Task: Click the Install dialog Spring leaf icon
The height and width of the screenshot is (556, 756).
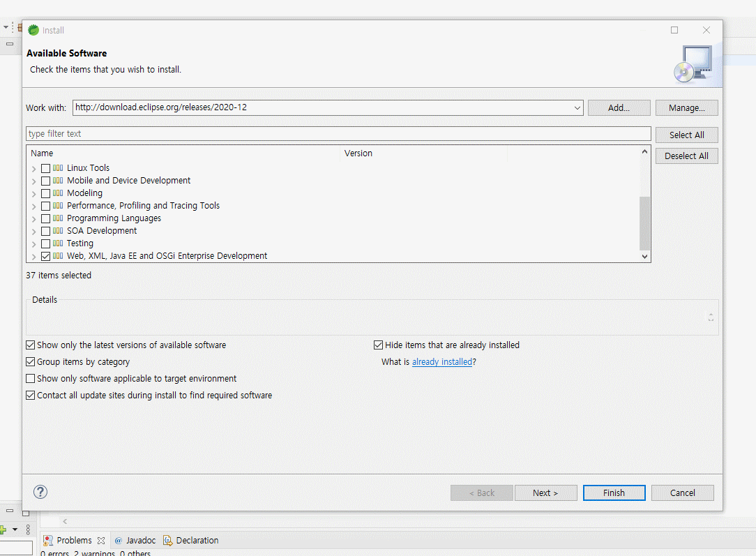Action: [33, 30]
